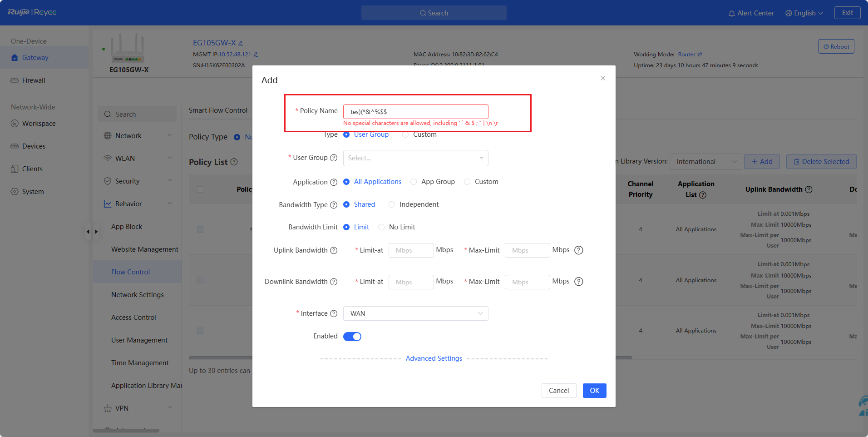The width and height of the screenshot is (868, 437).
Task: Open Network Settings menu item
Action: coord(138,295)
